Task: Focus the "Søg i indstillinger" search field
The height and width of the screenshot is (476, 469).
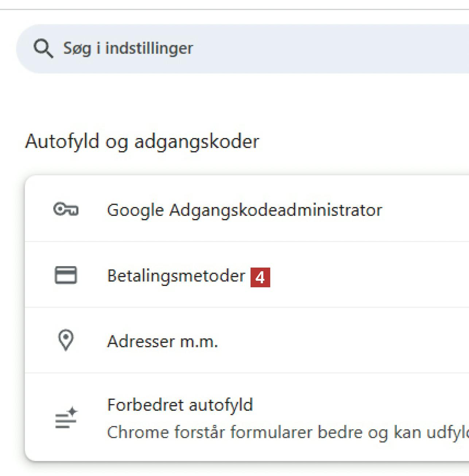Action: click(x=128, y=49)
